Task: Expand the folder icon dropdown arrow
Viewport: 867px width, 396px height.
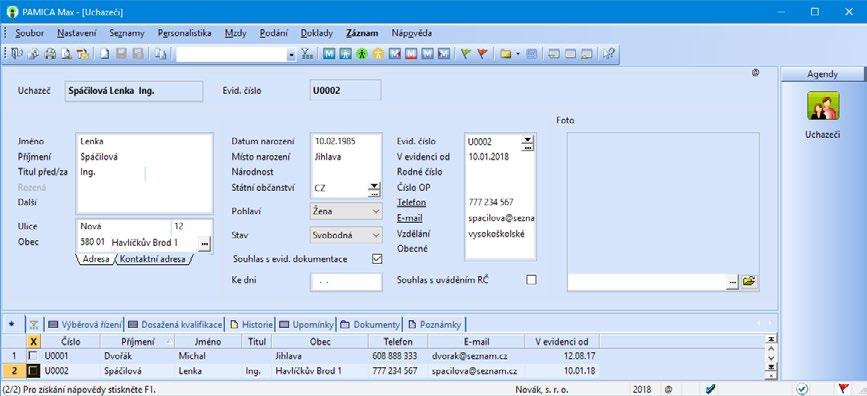Action: coord(518,54)
